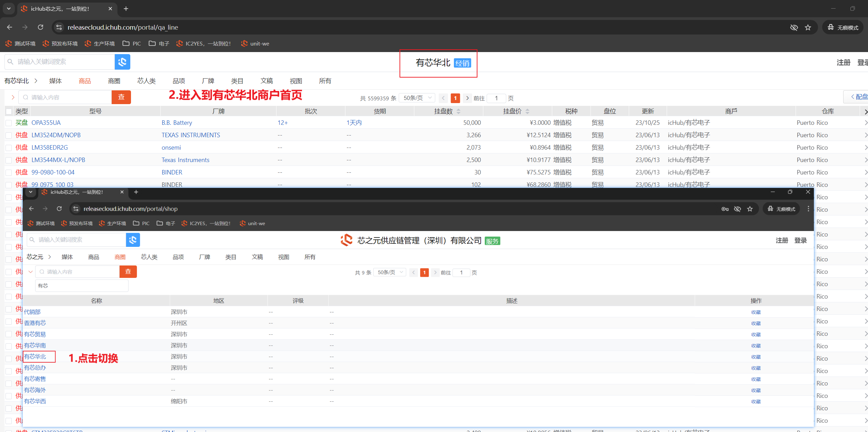Open new tab in front browser window
Image resolution: width=868 pixels, height=432 pixels.
coord(136,192)
